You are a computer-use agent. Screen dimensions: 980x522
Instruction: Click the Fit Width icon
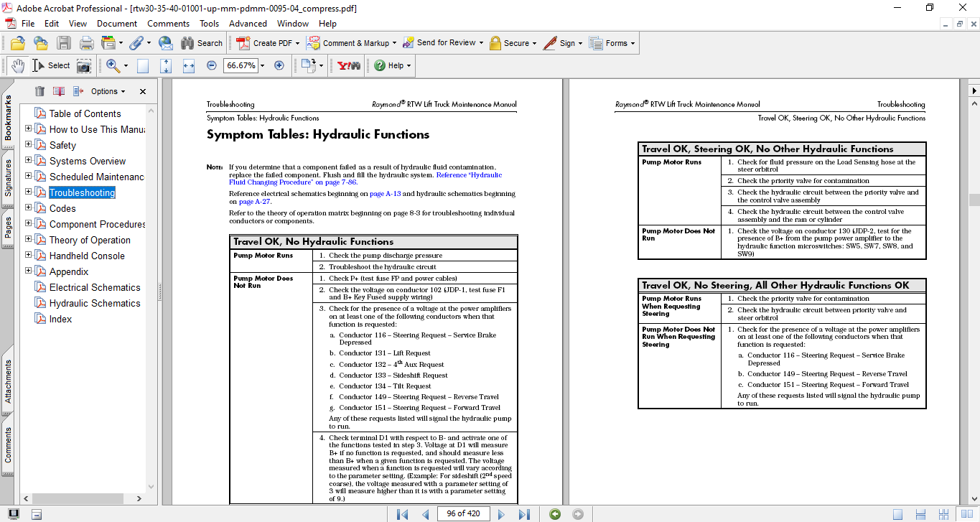(189, 65)
